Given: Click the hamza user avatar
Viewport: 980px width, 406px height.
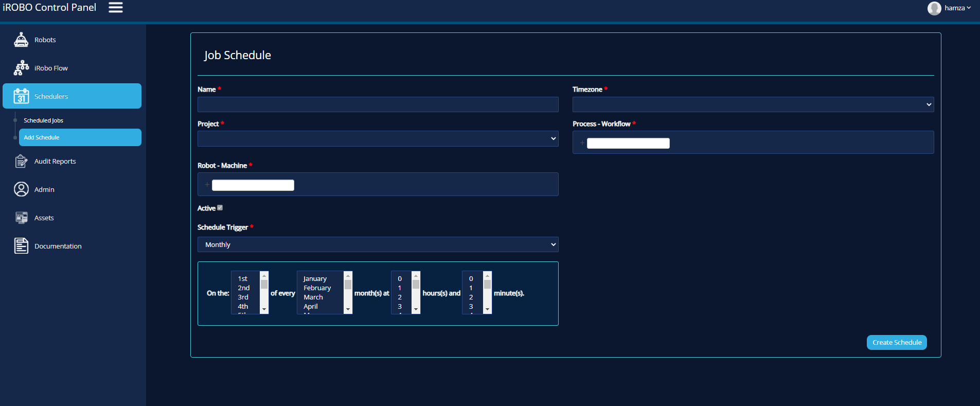Looking at the screenshot, I should click(934, 8).
